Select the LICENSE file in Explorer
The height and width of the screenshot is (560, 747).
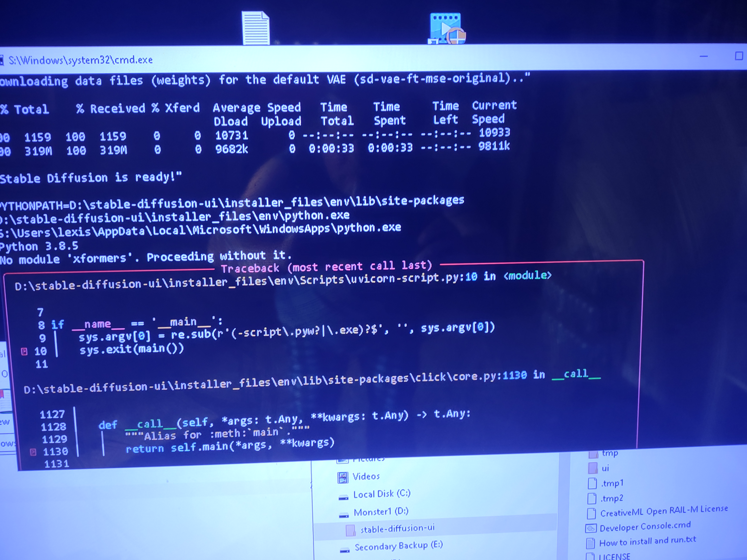click(x=608, y=556)
